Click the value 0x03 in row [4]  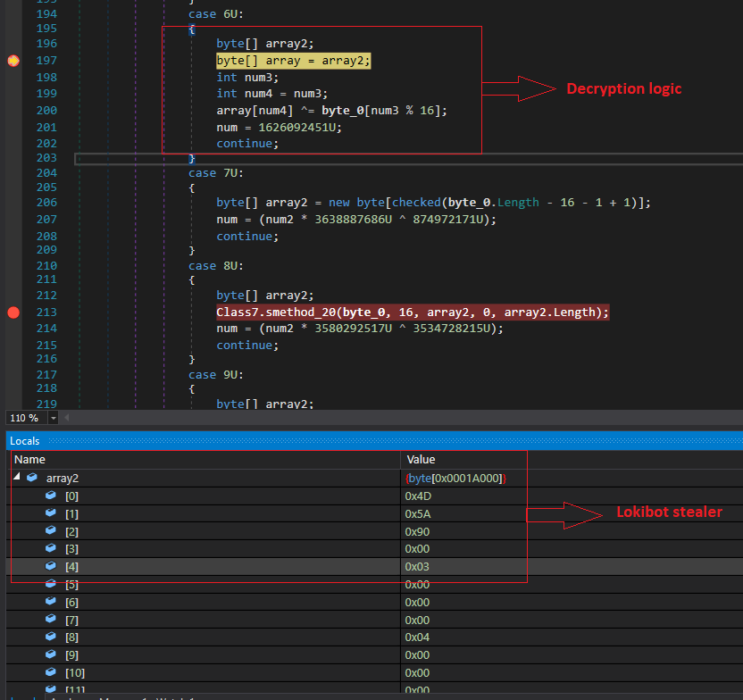click(x=417, y=566)
